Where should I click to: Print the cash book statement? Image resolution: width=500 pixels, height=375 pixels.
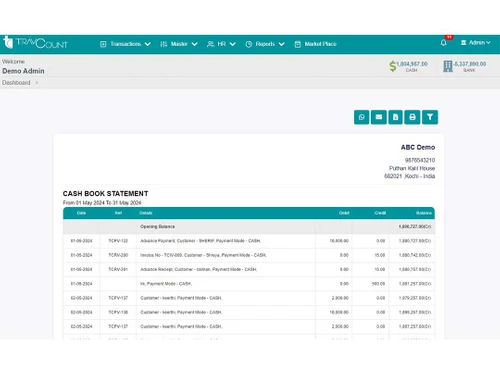click(x=412, y=117)
